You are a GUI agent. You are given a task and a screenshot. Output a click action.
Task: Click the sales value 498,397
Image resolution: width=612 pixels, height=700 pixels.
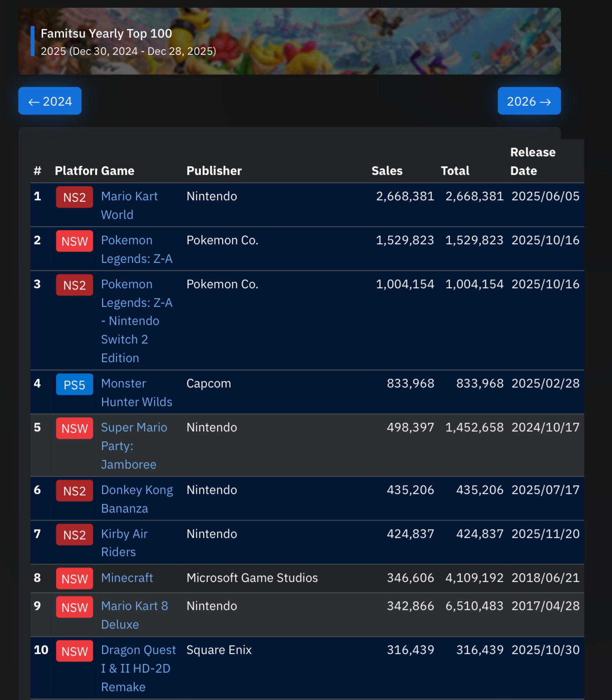pos(410,427)
